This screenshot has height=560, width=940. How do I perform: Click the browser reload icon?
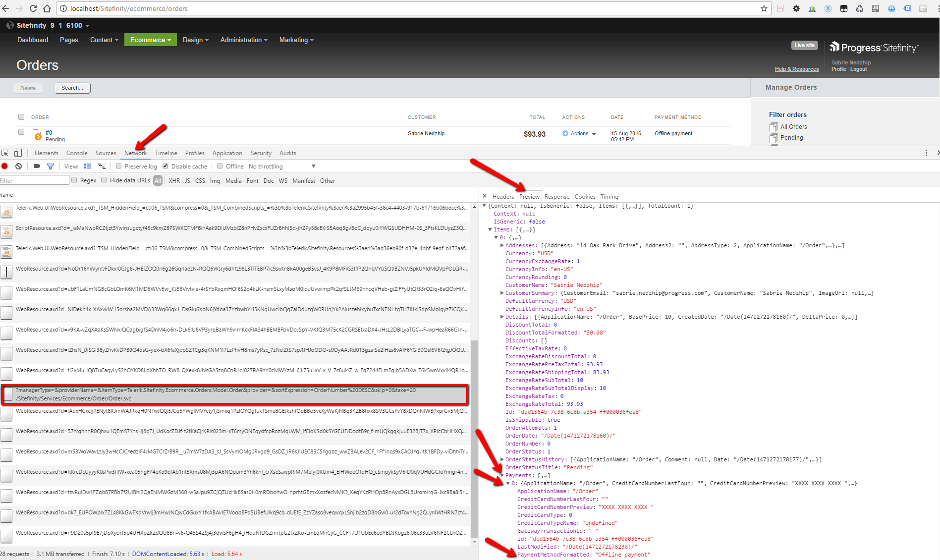point(33,8)
